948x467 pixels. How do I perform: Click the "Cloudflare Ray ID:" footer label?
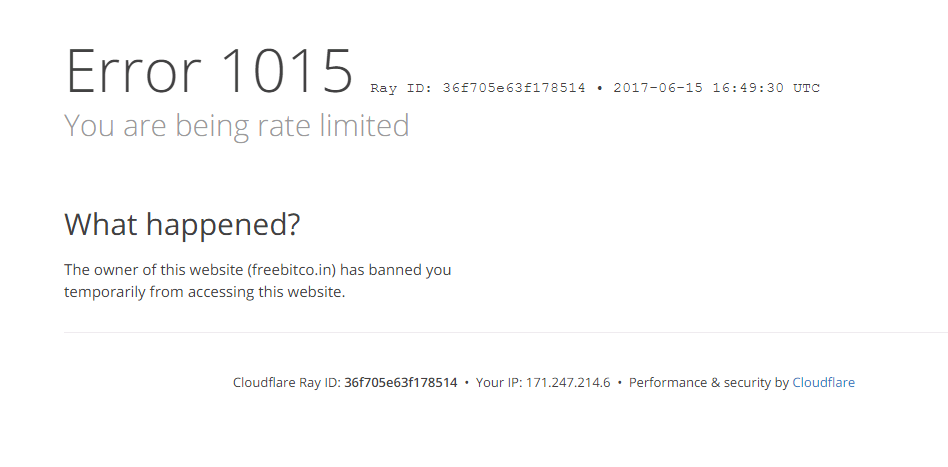(x=286, y=382)
